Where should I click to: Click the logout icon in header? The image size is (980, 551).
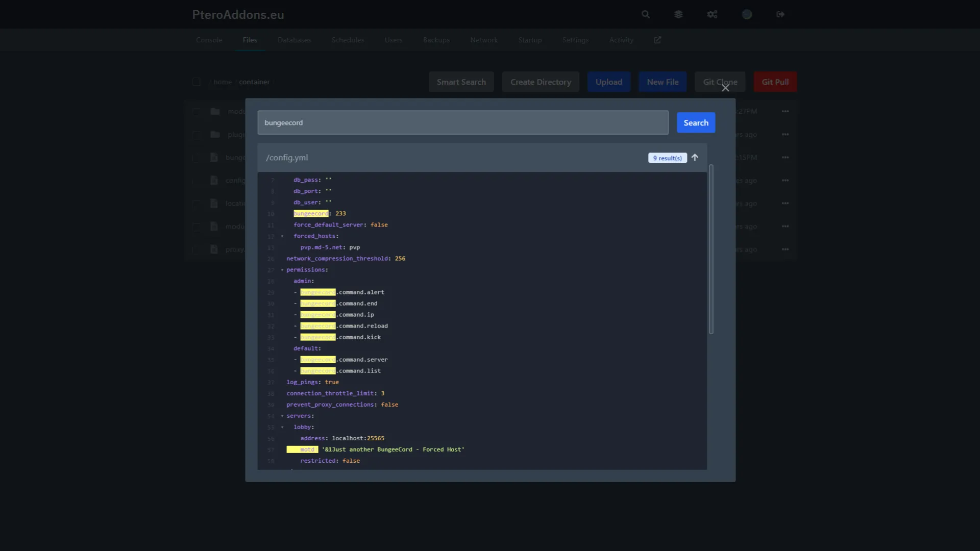[x=780, y=14]
